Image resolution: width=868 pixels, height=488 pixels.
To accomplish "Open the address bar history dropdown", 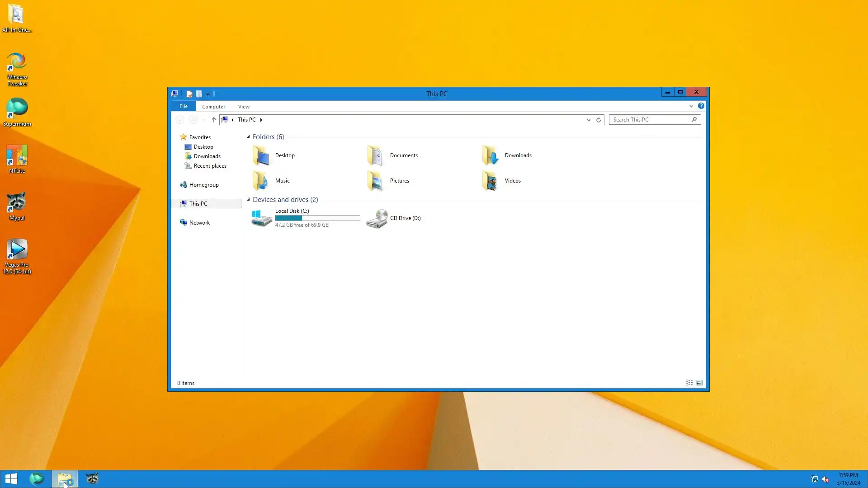I will pos(588,120).
